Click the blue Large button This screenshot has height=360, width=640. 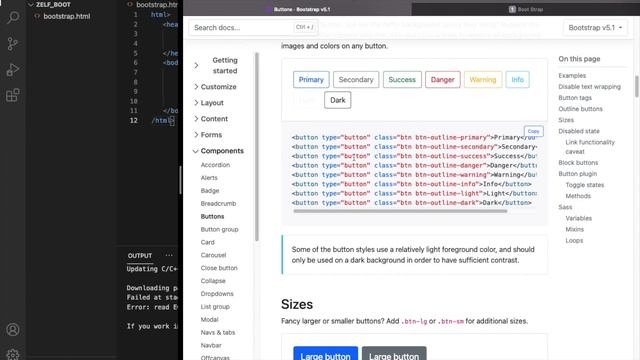(x=325, y=353)
